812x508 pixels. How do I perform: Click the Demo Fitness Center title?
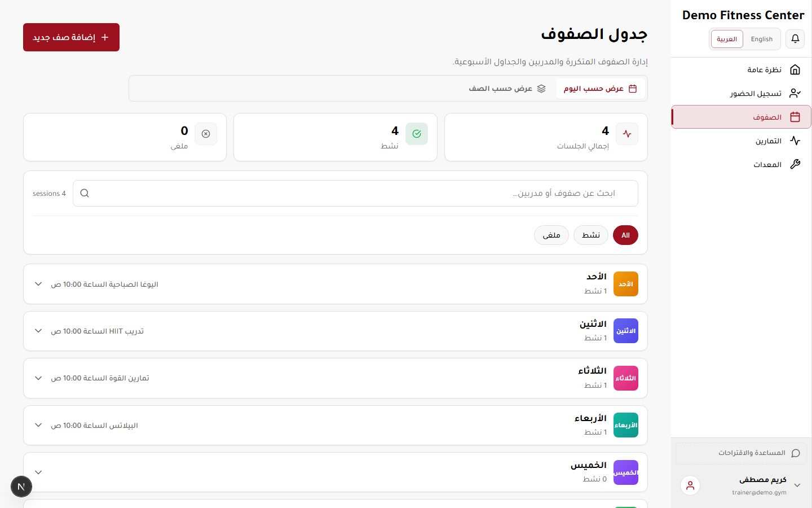(x=743, y=15)
